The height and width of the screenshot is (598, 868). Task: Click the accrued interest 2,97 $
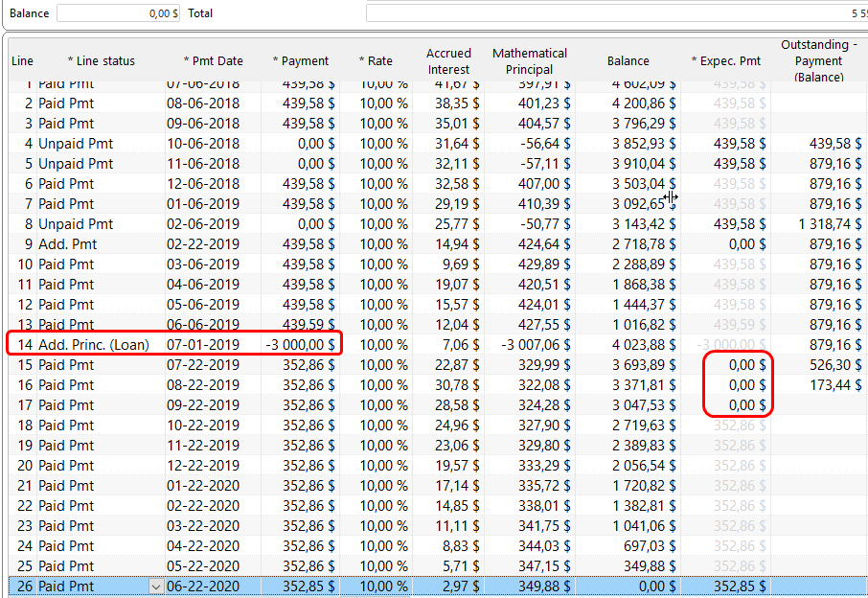(461, 586)
